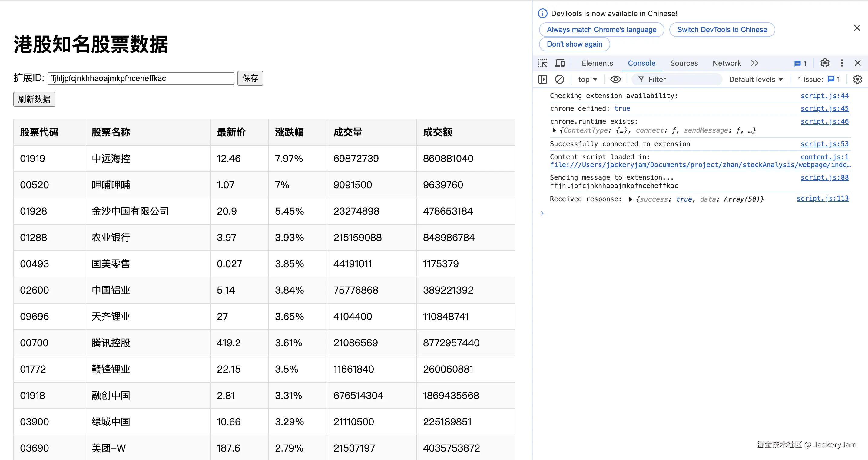
Task: Open the Default levels dropdown
Action: click(755, 80)
